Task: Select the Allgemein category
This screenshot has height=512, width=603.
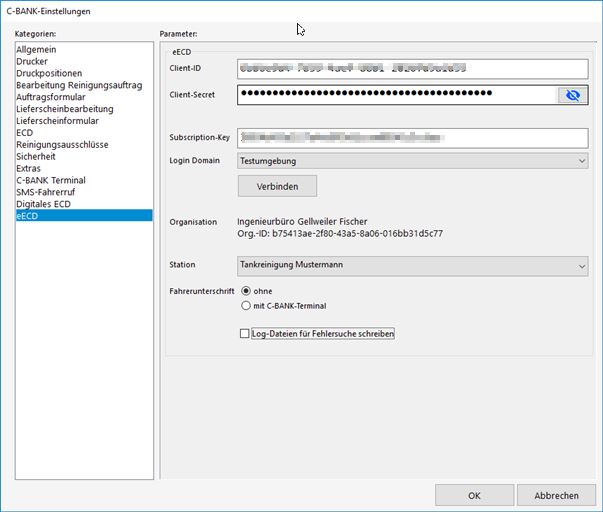Action: (36, 50)
